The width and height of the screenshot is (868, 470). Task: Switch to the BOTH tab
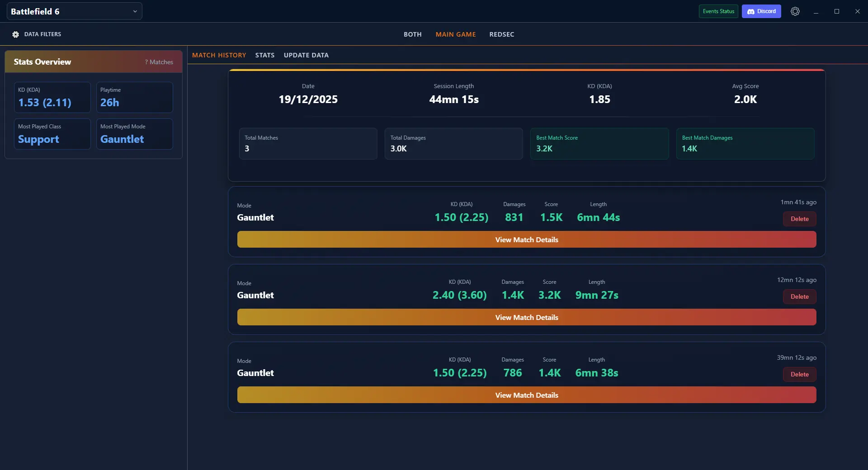412,34
